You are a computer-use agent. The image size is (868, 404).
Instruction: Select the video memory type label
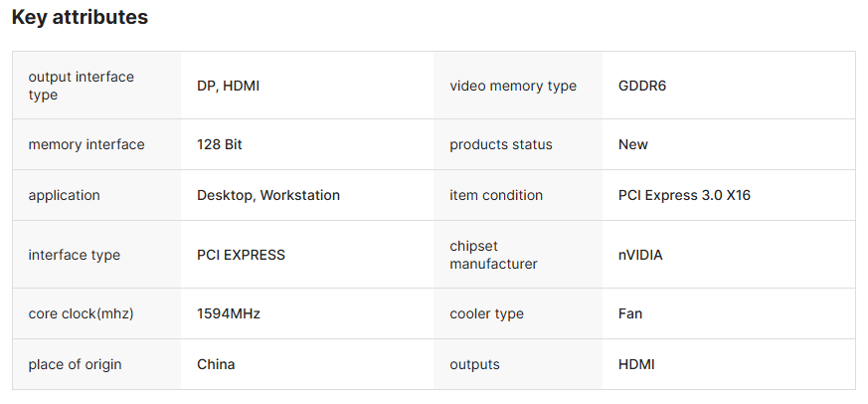(513, 86)
